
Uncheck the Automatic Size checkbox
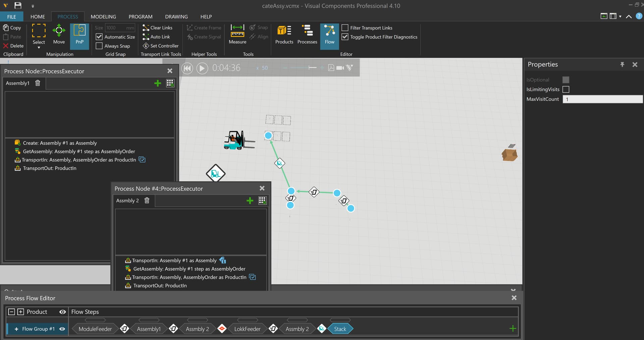click(99, 37)
